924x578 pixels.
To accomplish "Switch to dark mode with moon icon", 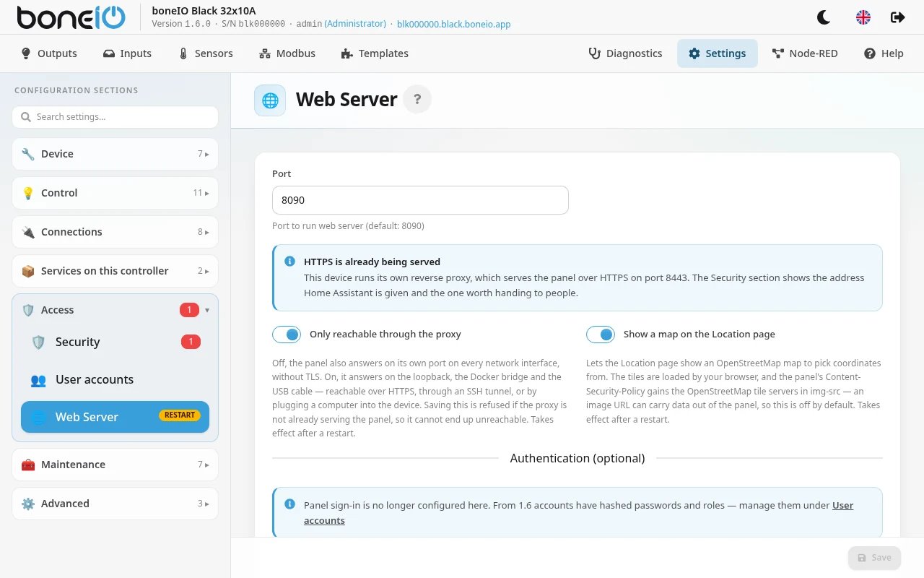I will [823, 17].
